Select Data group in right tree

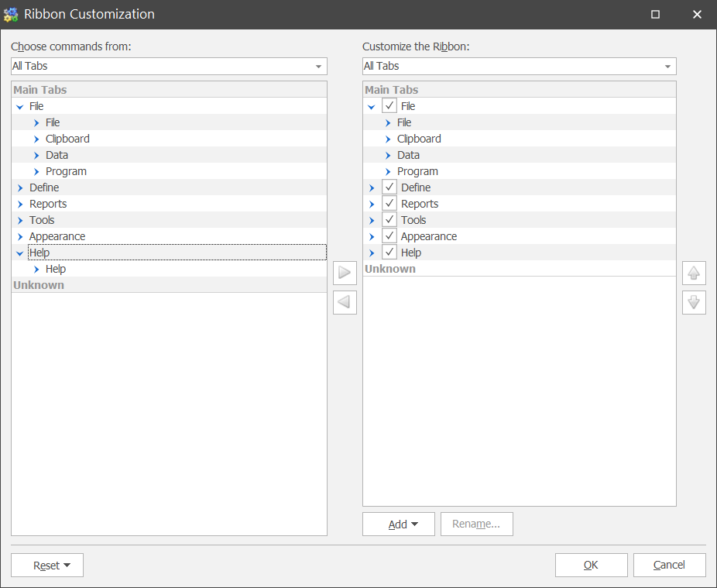[408, 155]
